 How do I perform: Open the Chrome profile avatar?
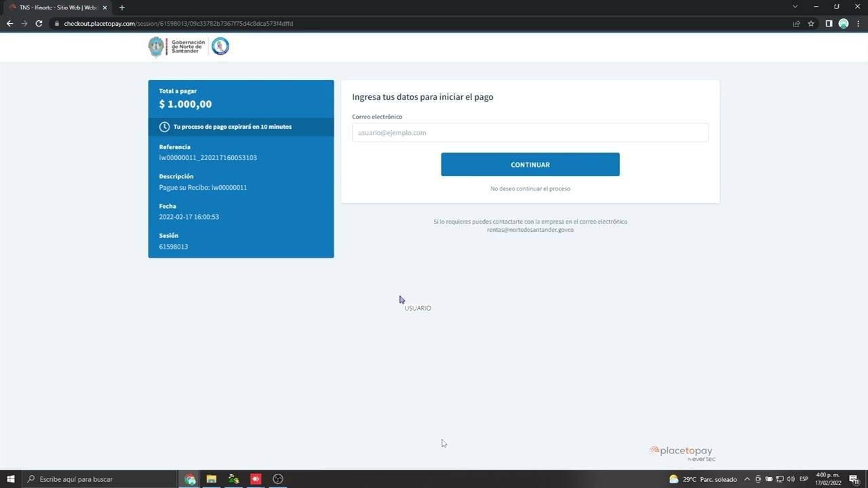click(x=844, y=23)
